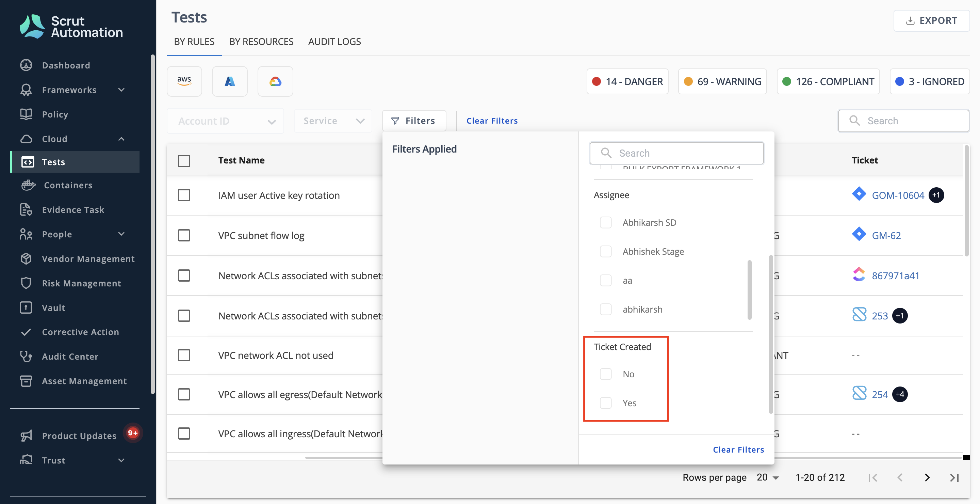Expand the Trust menu chevron
980x504 pixels.
coord(121,460)
